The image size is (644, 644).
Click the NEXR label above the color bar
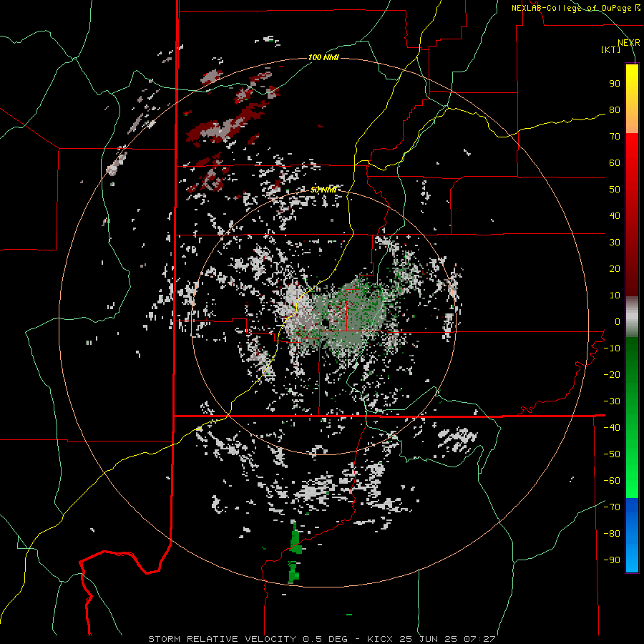(x=628, y=43)
